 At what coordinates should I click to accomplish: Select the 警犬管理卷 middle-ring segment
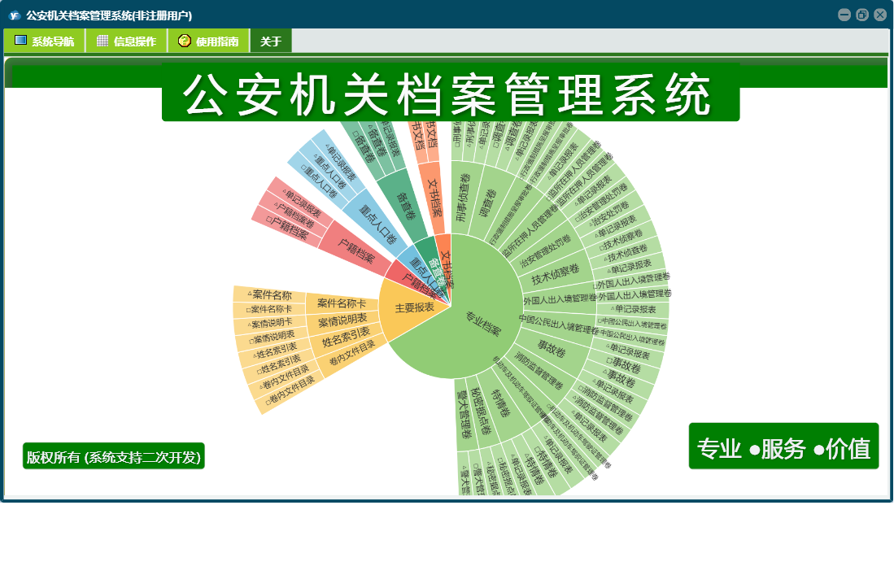[463, 414]
